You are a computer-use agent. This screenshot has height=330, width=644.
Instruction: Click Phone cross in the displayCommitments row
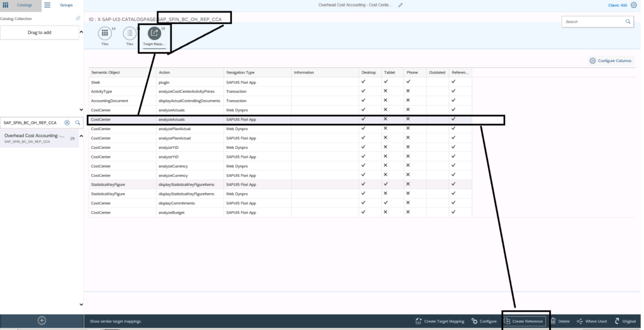(x=408, y=203)
